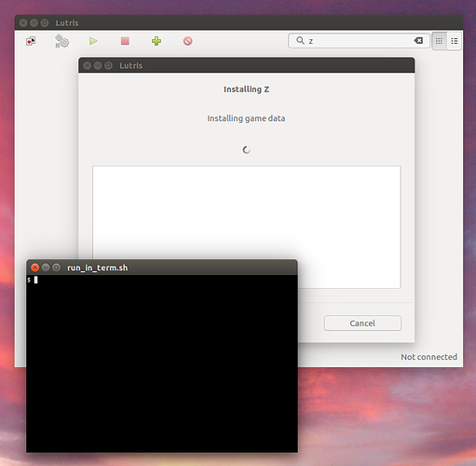Click the red prohibited Remove game icon
This screenshot has width=476, height=466.
point(187,41)
